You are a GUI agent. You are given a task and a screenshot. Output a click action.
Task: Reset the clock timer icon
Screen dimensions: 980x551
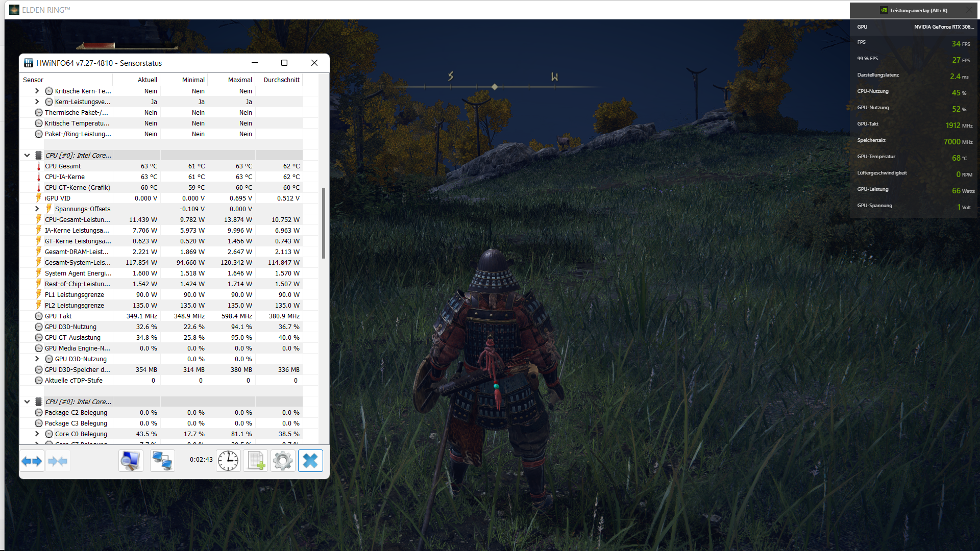[x=228, y=461]
